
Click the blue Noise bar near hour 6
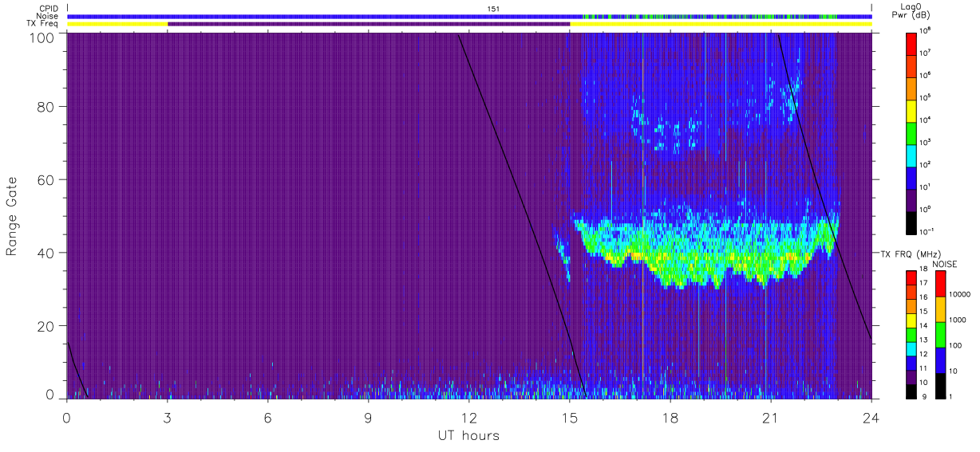pyautogui.click(x=268, y=16)
